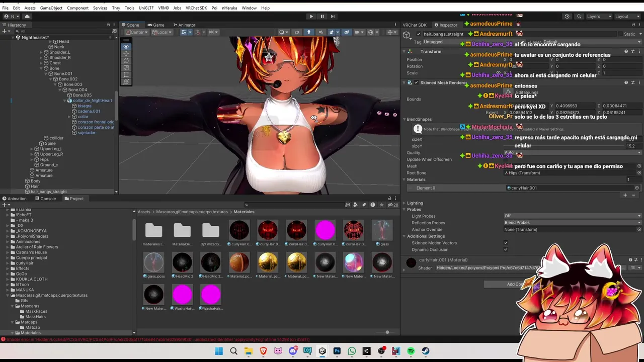
Task: Open the File menu
Action: pos(5,8)
